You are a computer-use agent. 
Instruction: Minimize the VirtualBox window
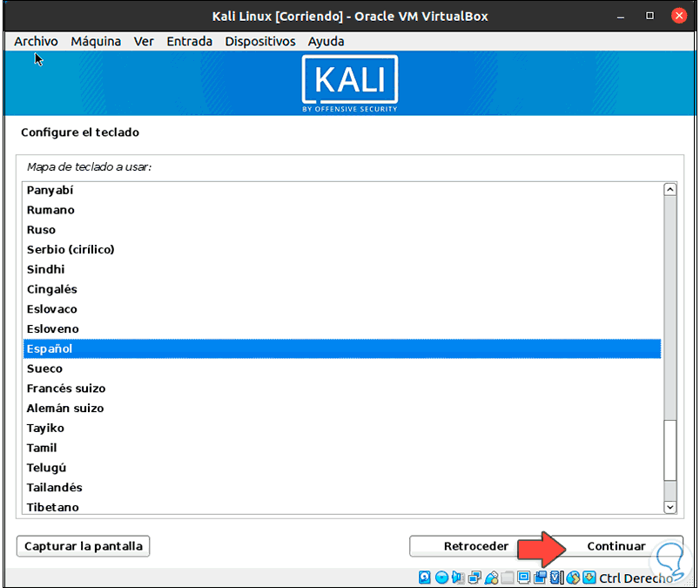(621, 17)
